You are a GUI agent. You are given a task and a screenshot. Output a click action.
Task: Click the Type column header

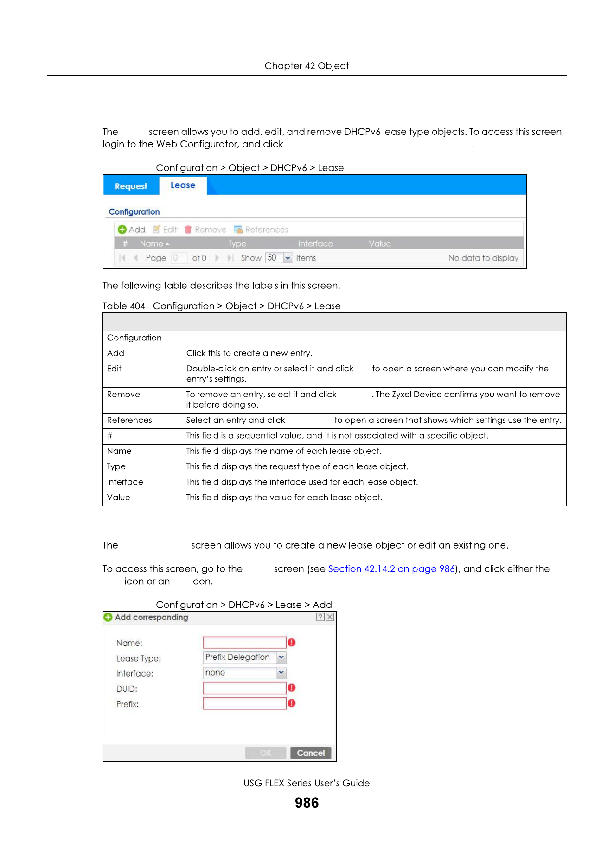[x=237, y=243]
